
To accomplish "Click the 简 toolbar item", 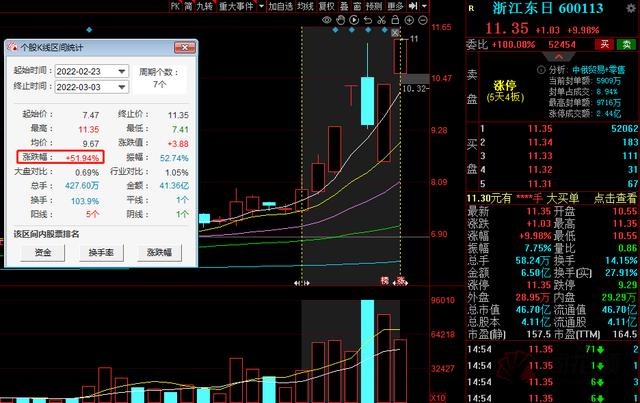I will pos(188,6).
